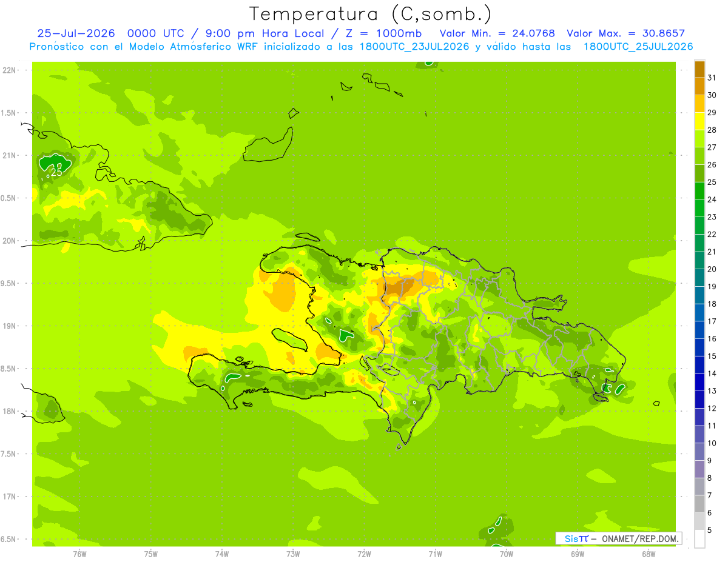Click the white "25" contour label near Cuba

pos(57,172)
